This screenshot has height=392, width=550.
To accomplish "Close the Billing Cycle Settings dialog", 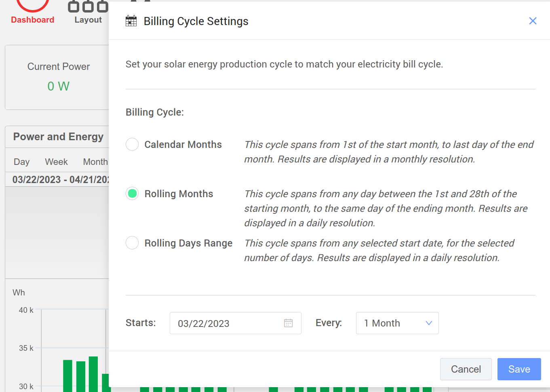I will [533, 21].
